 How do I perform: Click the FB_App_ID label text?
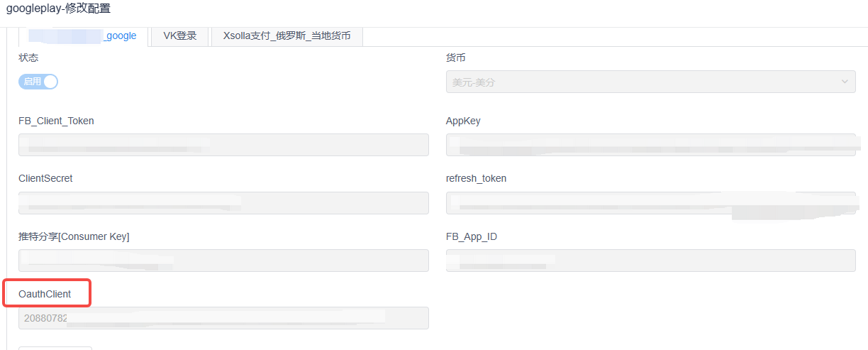point(471,236)
